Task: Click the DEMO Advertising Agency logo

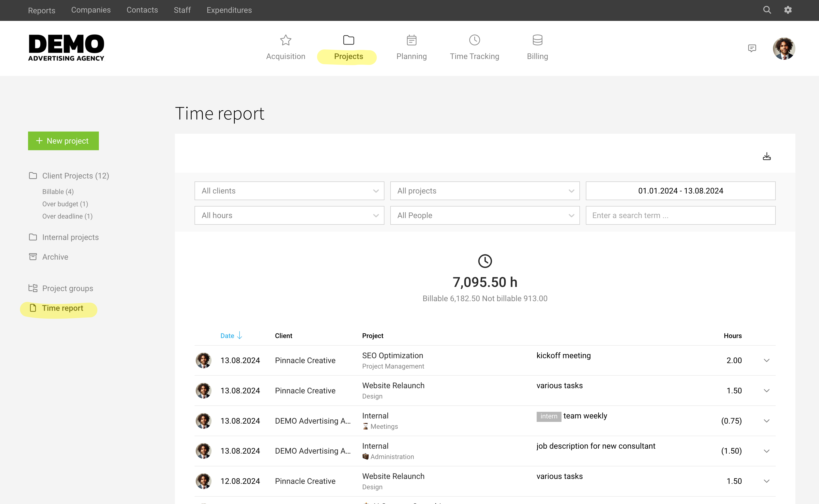Action: pos(66,48)
